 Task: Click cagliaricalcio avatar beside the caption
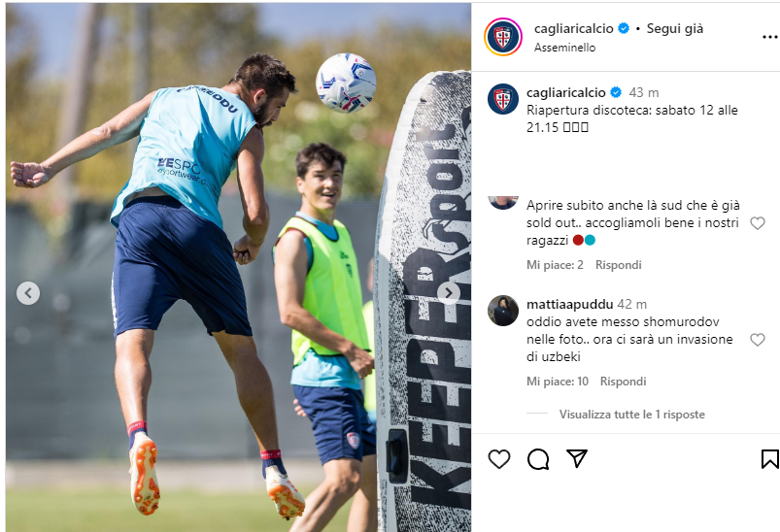pos(503,99)
